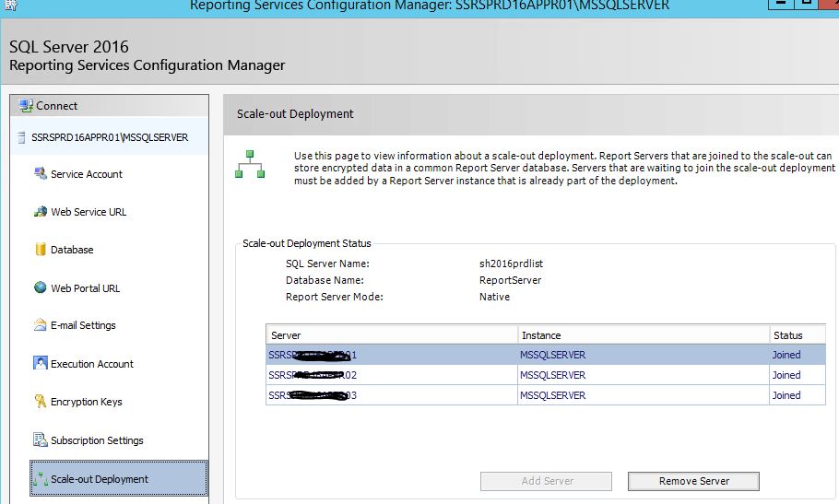Show the Execution Account page

click(x=92, y=364)
